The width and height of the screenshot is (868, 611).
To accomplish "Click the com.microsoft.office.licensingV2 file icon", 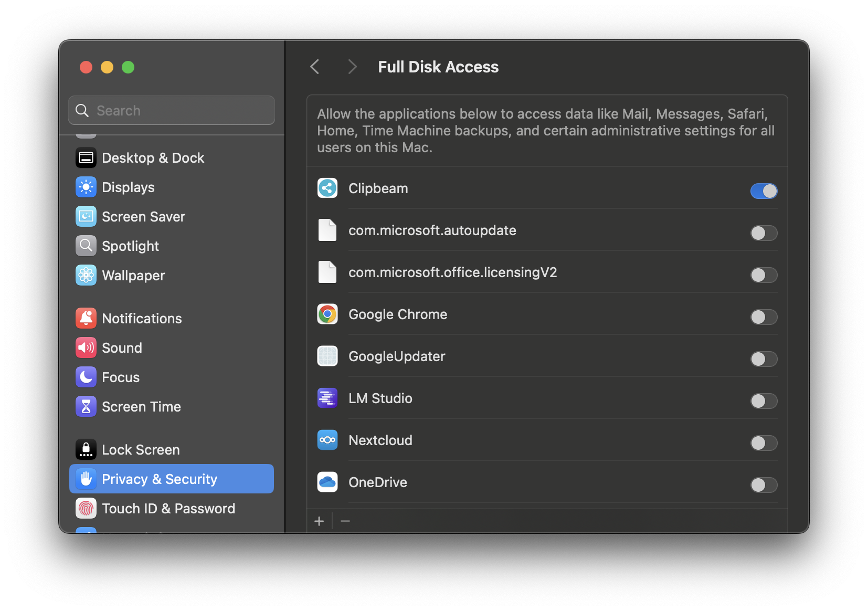I will pyautogui.click(x=327, y=272).
